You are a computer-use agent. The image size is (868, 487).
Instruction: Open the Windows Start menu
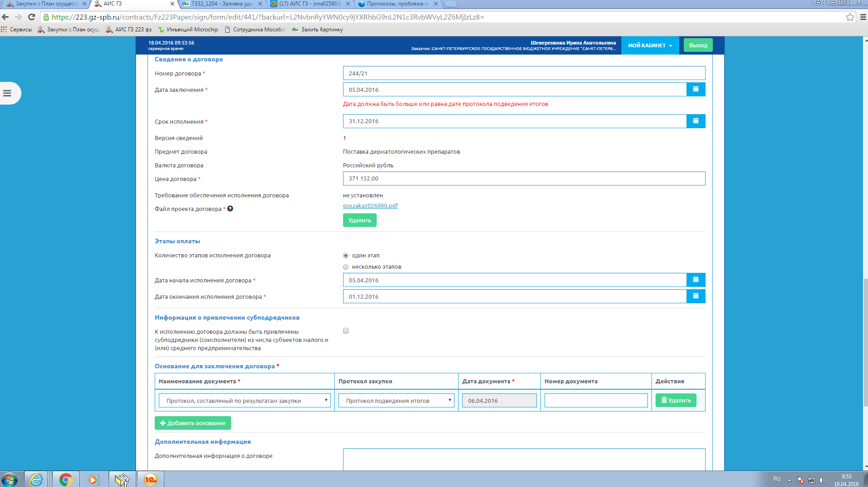[x=10, y=479]
